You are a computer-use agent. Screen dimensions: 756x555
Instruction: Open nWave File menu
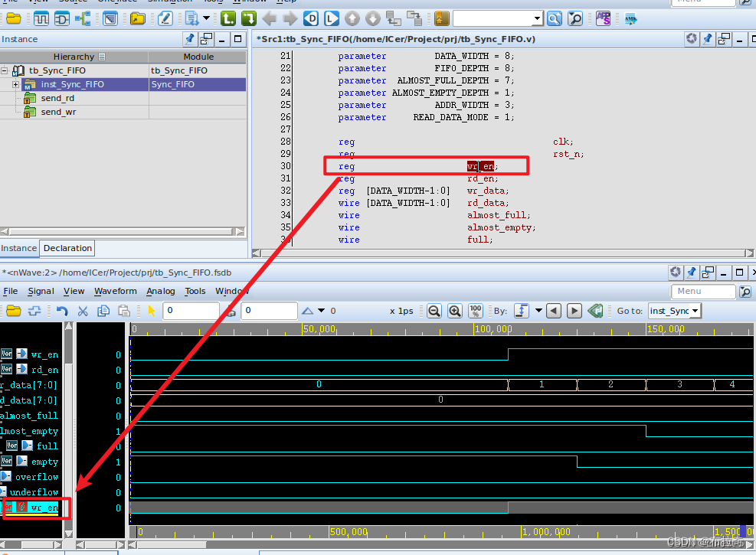point(11,291)
